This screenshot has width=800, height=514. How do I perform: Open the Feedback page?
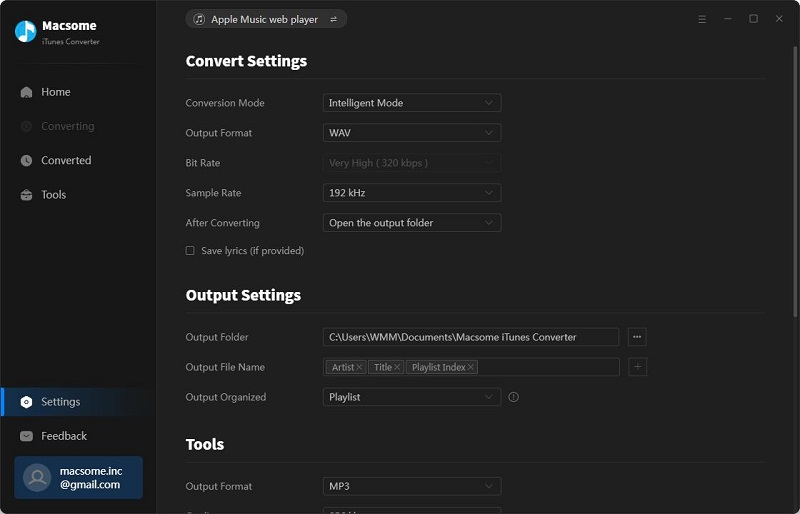click(63, 436)
